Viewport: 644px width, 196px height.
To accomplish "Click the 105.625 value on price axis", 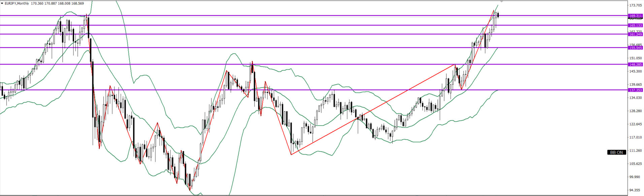I will point(635,164).
